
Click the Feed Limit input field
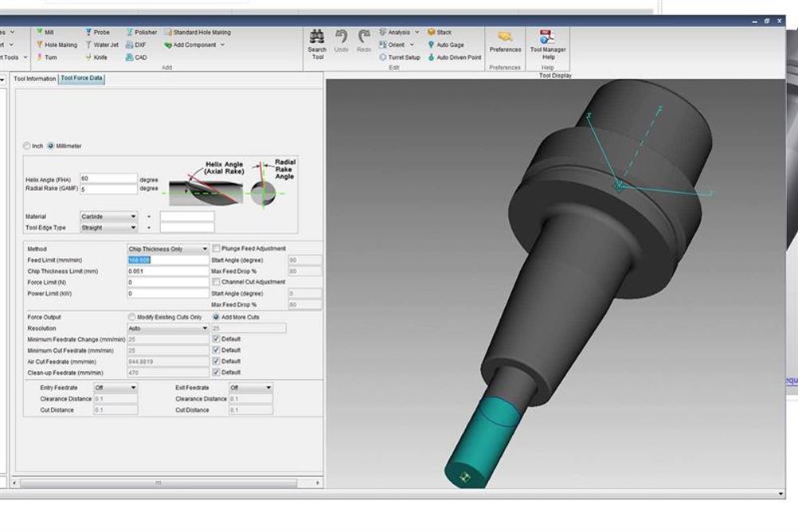167,260
